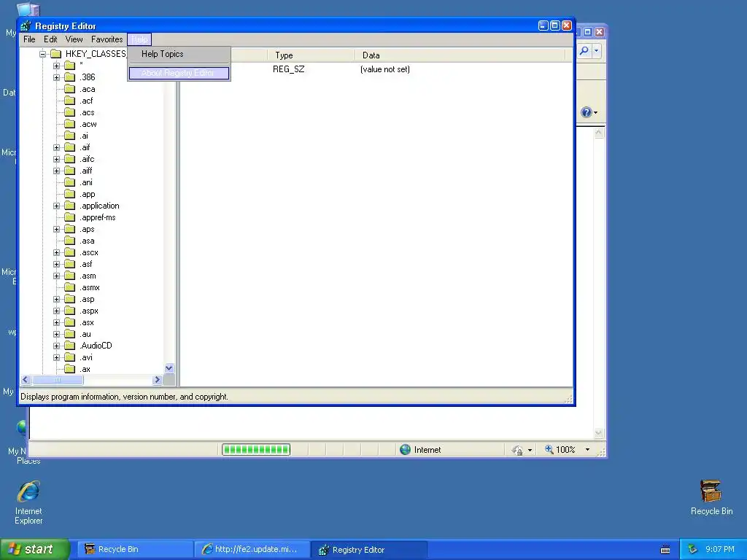747x560 pixels.
Task: Select About Registry Editor menu entry
Action: 179,73
